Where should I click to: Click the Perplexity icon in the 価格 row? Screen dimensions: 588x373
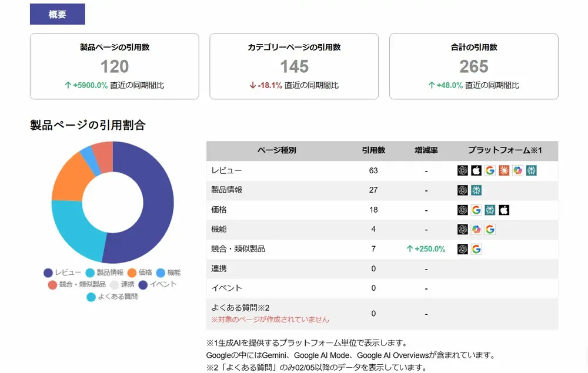click(x=490, y=210)
